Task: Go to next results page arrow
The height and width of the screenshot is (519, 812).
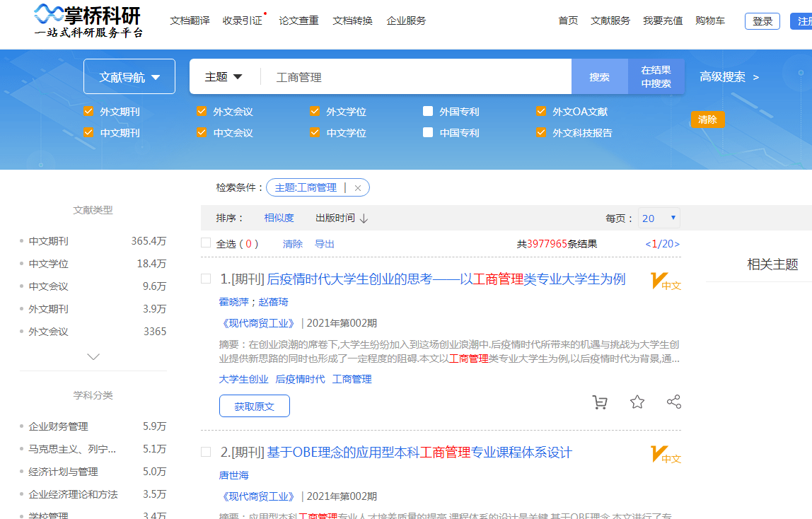Action: point(677,244)
